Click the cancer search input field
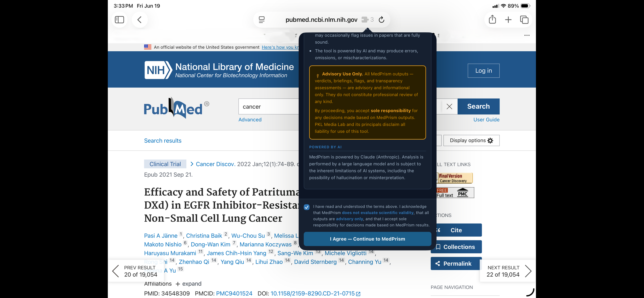The height and width of the screenshot is (298, 644). pyautogui.click(x=269, y=107)
